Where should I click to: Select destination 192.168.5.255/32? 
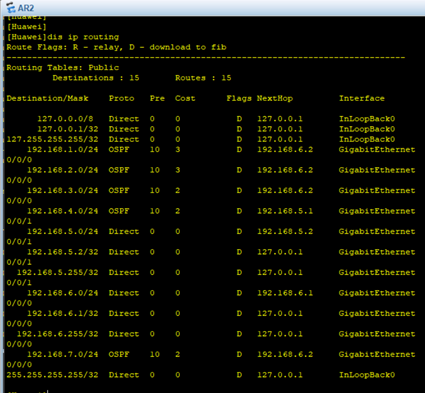click(58, 273)
